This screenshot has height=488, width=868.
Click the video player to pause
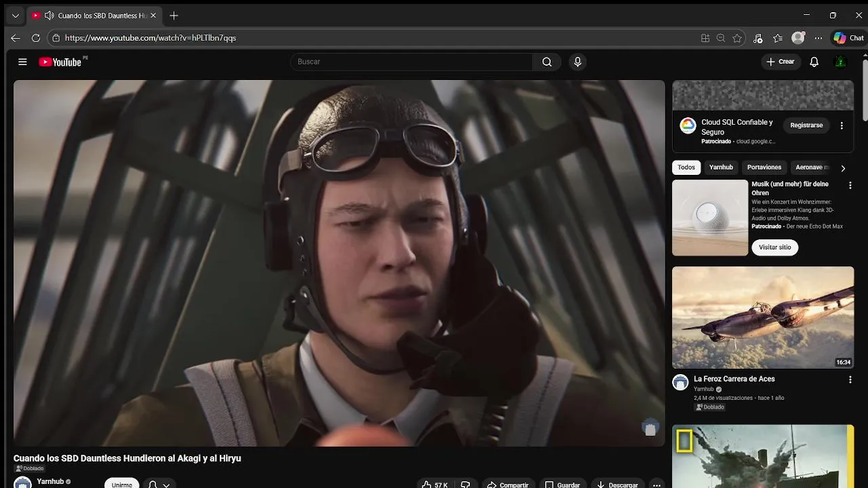[x=339, y=263]
